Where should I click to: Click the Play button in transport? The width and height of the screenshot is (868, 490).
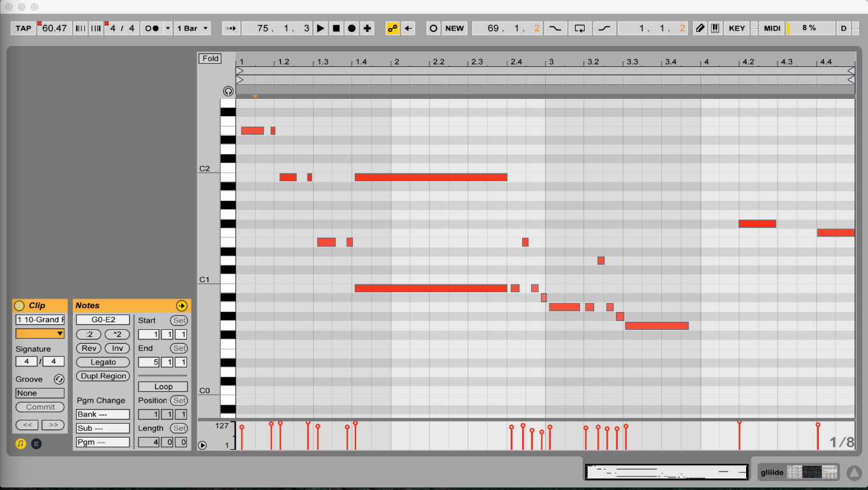coord(320,28)
